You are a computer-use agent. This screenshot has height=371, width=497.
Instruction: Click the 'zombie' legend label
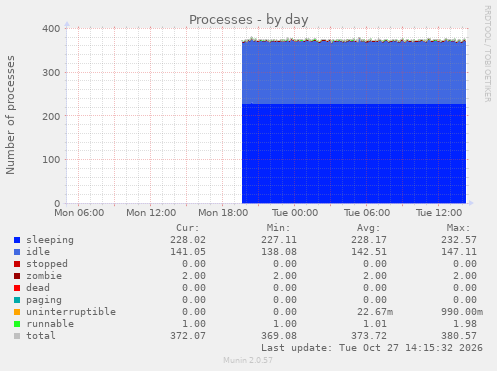pyautogui.click(x=44, y=276)
